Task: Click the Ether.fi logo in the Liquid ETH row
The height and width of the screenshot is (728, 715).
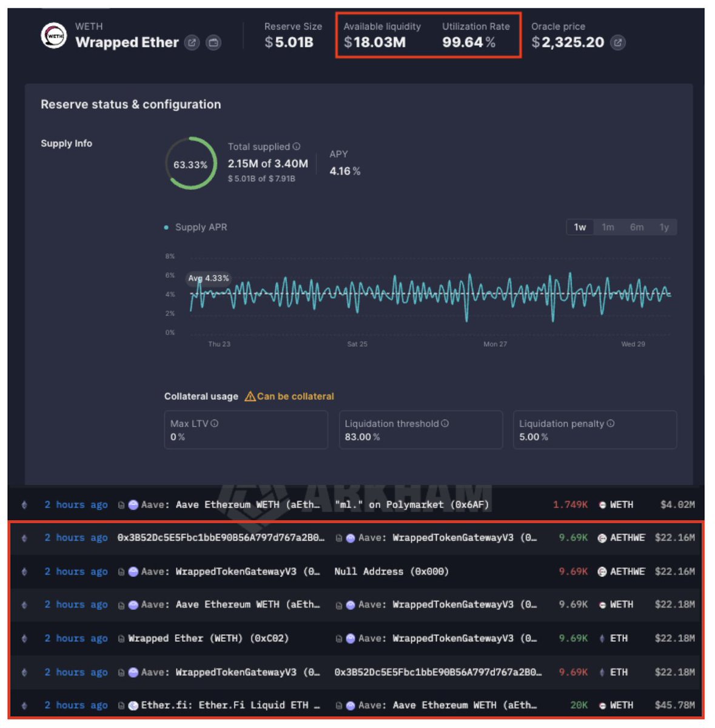Action: coord(133,706)
